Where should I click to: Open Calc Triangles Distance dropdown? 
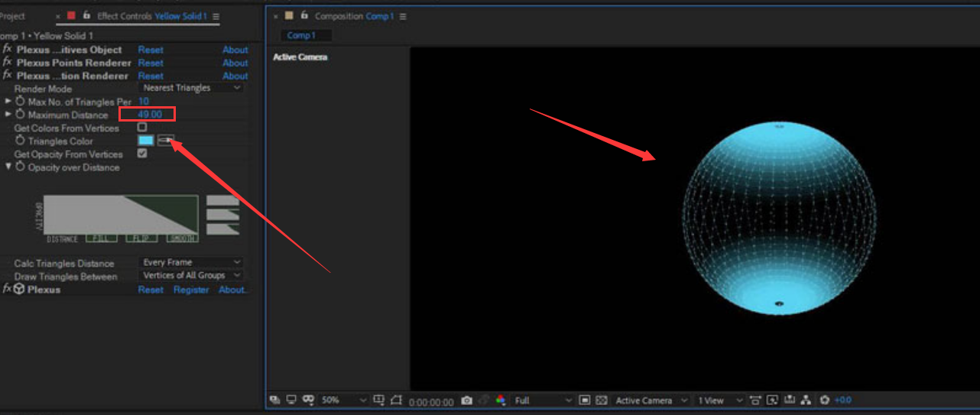(x=193, y=262)
